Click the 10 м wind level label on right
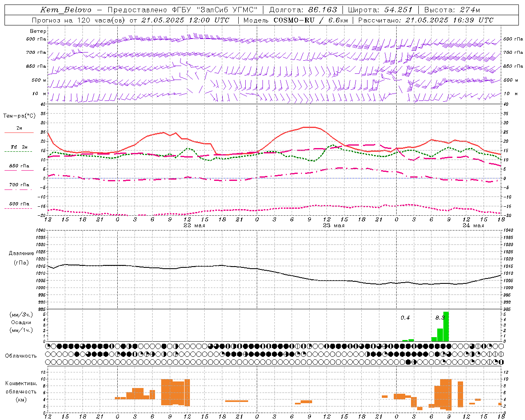Viewport: 525px width, 420px height. tap(511, 94)
